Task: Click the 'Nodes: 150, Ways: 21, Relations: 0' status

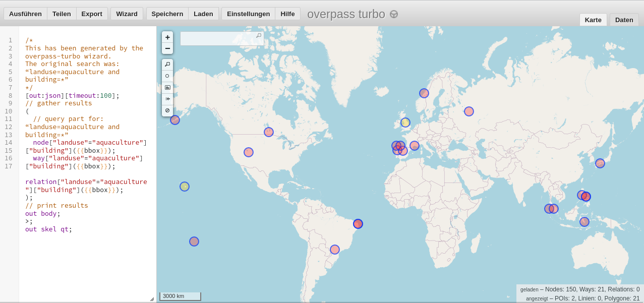Action: tap(592, 289)
